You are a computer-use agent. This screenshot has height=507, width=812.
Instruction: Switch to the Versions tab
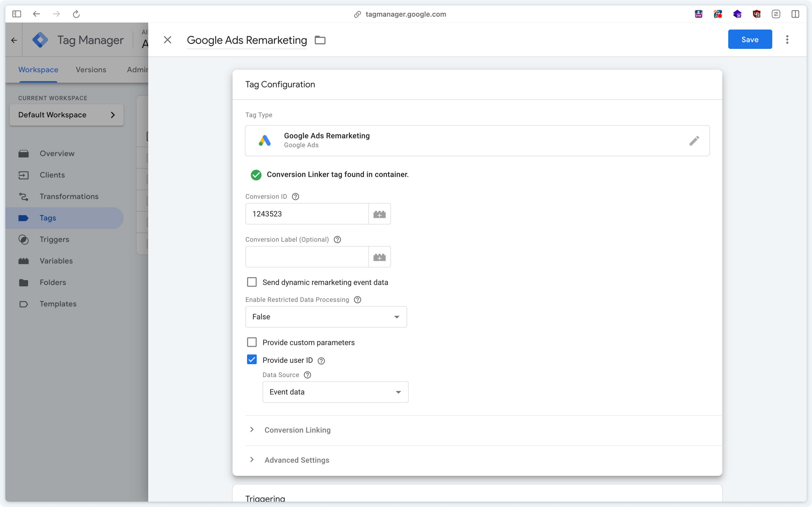click(x=90, y=70)
